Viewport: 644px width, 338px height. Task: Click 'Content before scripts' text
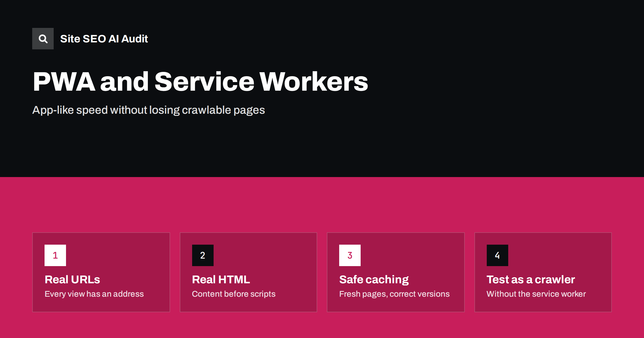(x=234, y=294)
